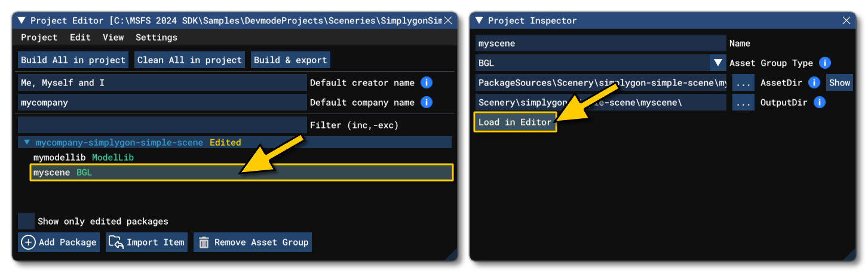Click the Filter (inc,-exc) input field
Viewport: 868px width, 273px height.
162,125
